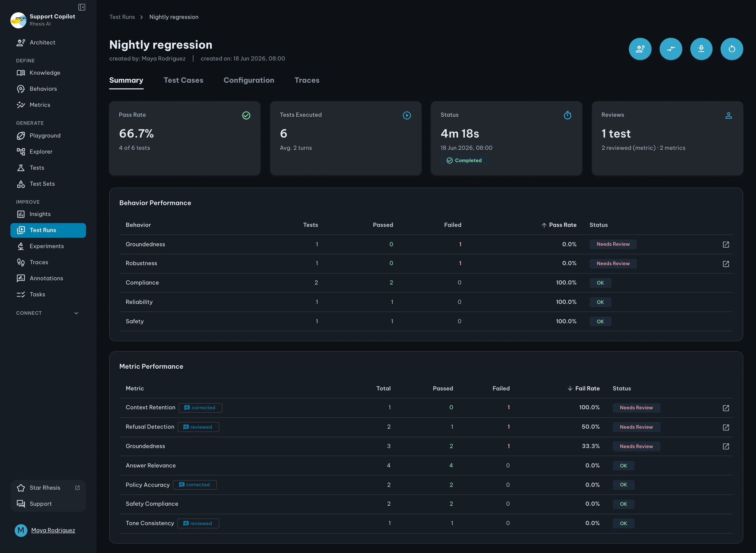The image size is (756, 553).
Task: Click the Tone Consistency reviewed badge
Action: (x=198, y=524)
